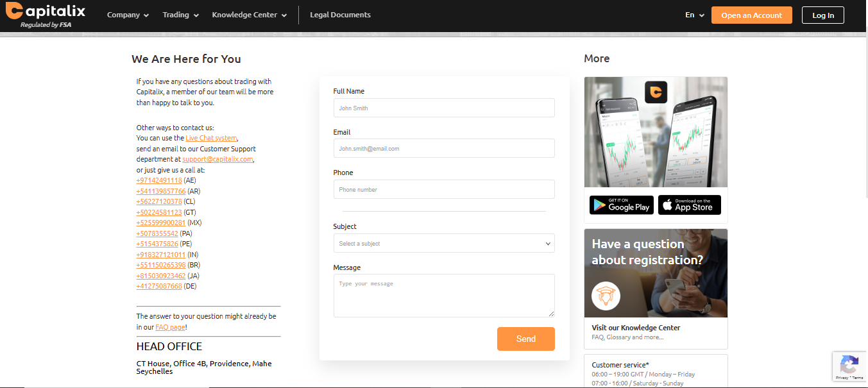The image size is (868, 388).
Task: Call the JA number +815030923462
Action: pos(161,276)
